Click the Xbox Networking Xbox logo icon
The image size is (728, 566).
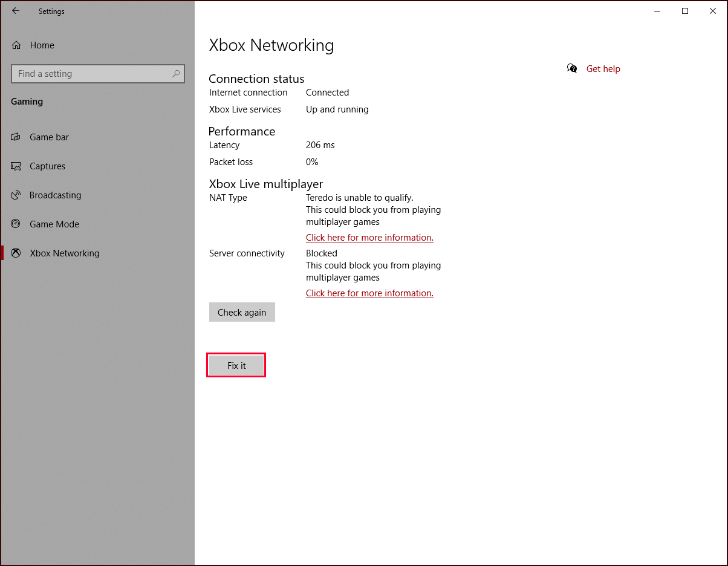coord(16,253)
